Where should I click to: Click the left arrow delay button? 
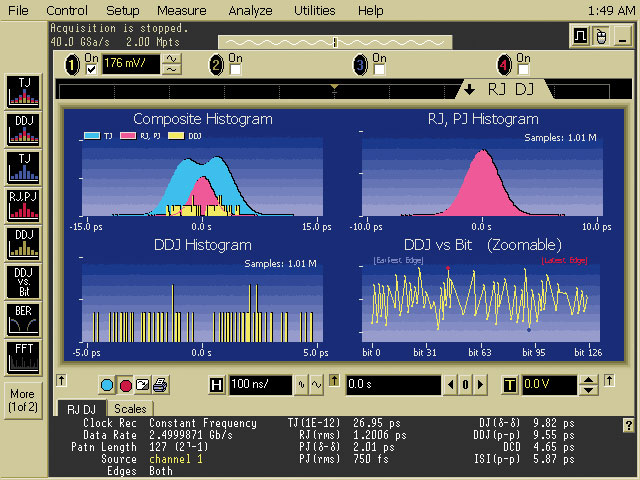[451, 384]
